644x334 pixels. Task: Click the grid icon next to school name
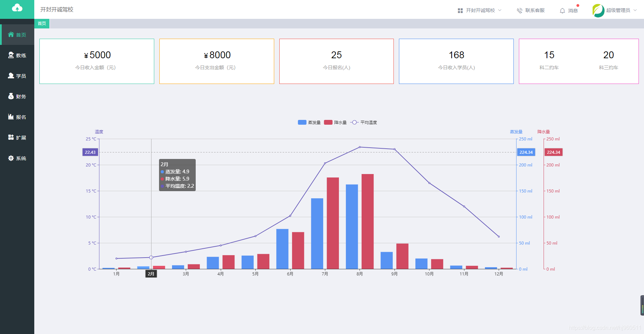click(460, 11)
